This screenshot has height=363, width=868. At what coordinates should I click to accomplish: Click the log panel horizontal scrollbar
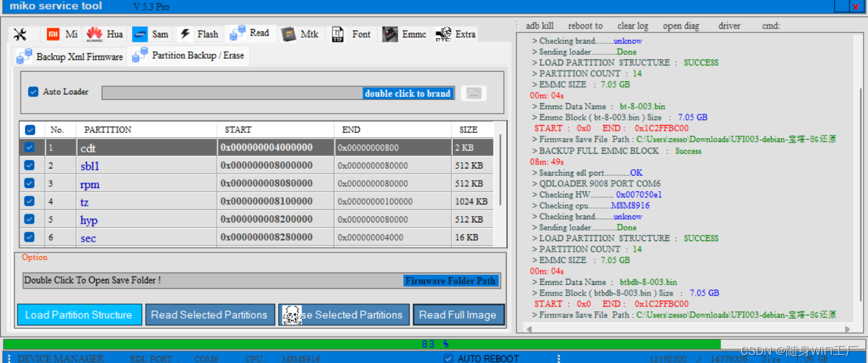coord(687,329)
